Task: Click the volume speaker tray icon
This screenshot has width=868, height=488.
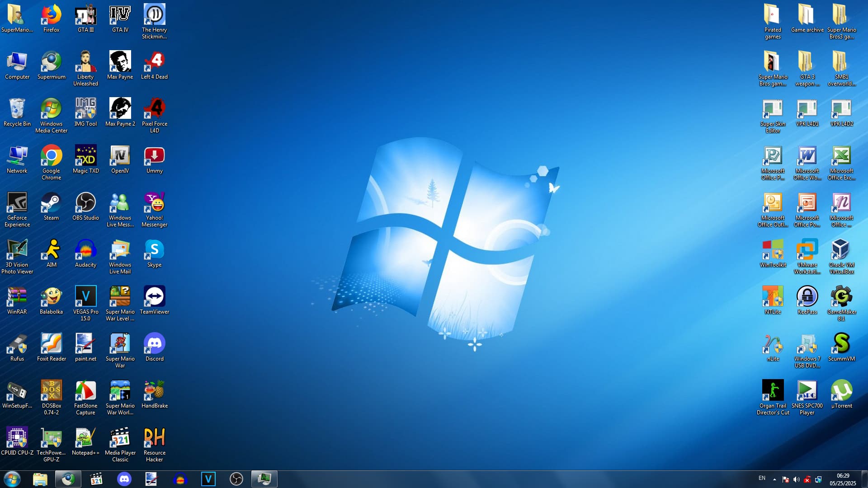Action: click(797, 479)
